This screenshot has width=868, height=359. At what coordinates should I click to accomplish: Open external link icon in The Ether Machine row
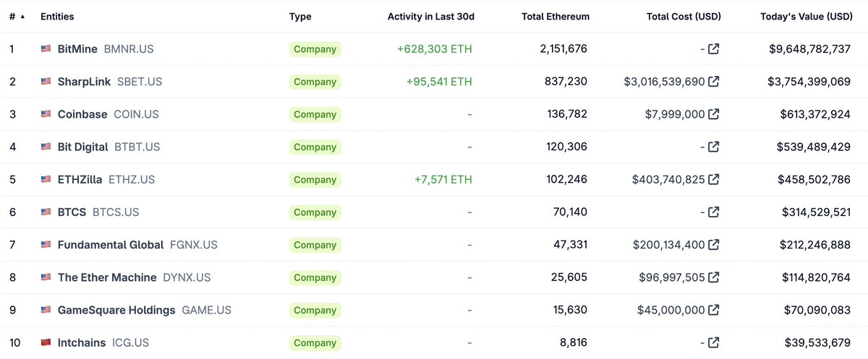pos(713,277)
